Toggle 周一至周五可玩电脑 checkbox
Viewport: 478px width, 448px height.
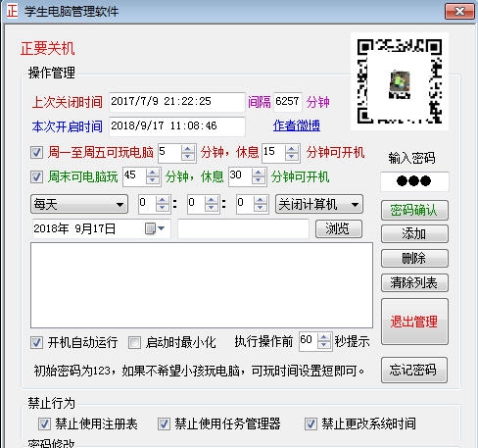(36, 153)
